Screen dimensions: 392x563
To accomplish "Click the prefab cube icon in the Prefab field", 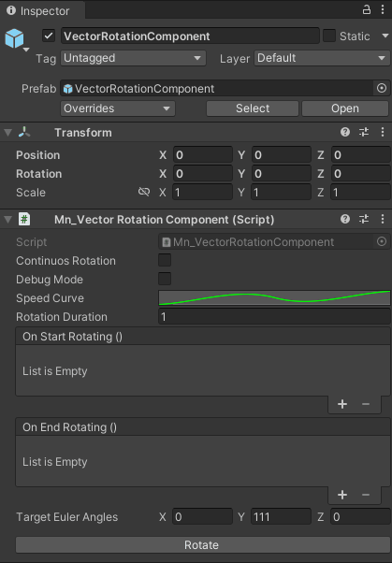I will (x=68, y=89).
